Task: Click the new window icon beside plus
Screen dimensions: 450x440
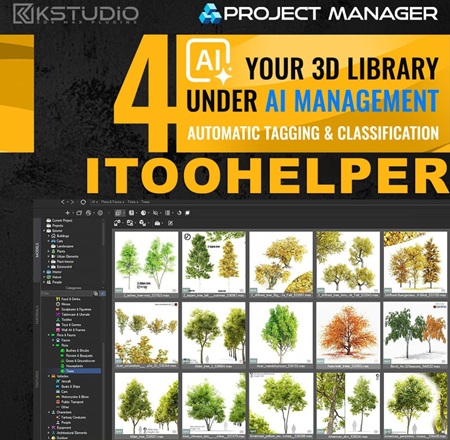Action: (x=79, y=213)
